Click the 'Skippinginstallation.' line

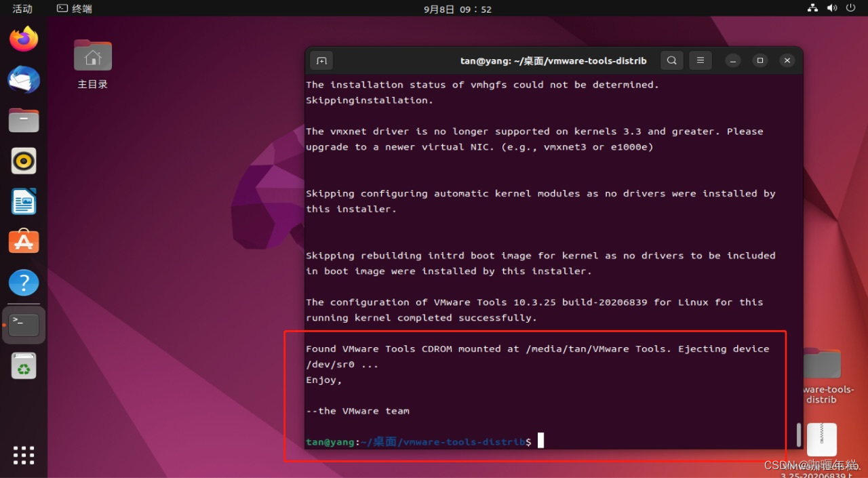pos(370,100)
